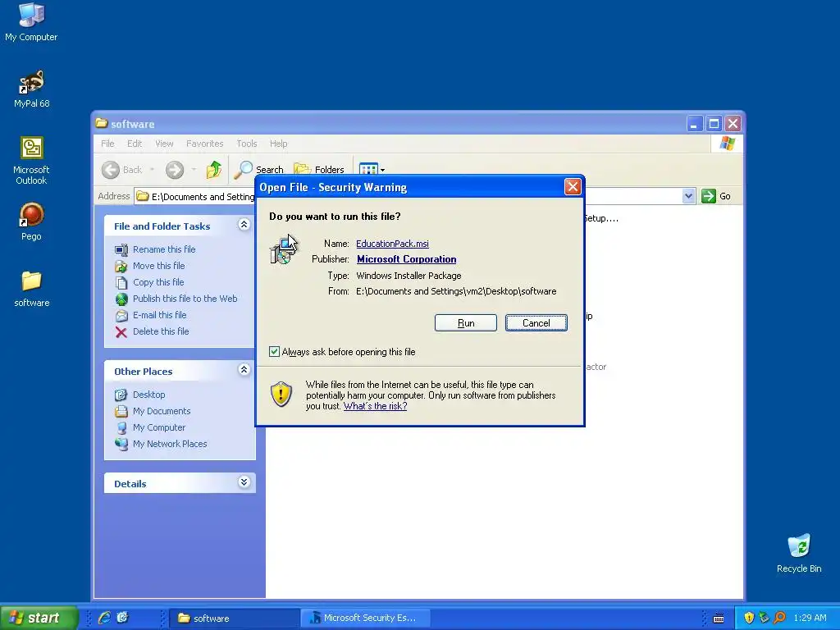Collapse the Other Places panel
The width and height of the screenshot is (840, 630).
(244, 370)
